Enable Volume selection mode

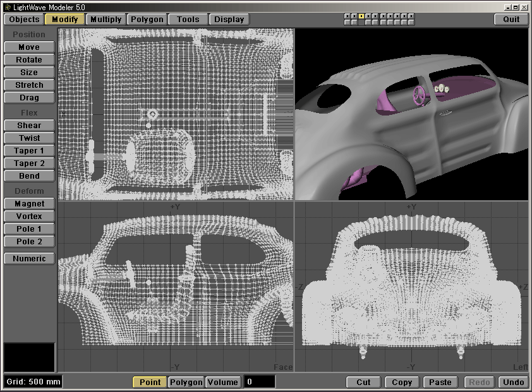pyautogui.click(x=223, y=382)
